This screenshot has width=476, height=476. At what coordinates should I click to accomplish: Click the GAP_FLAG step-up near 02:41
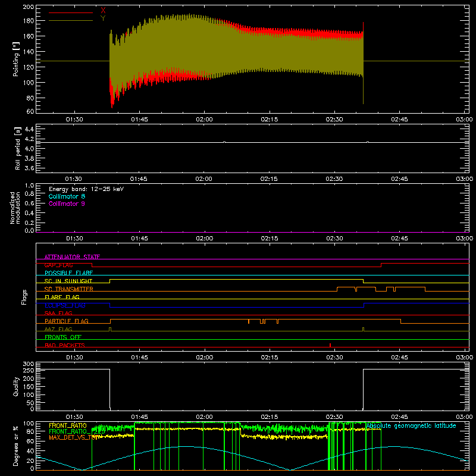381,265
